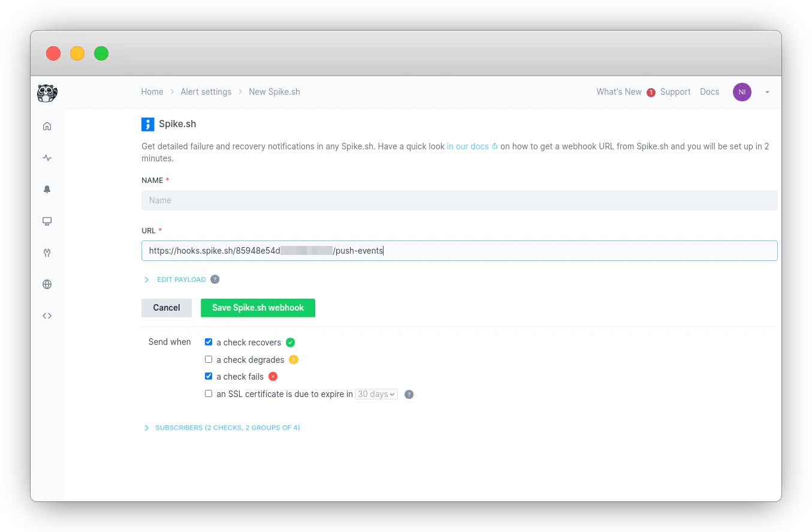The image size is (812, 532).
Task: Click the 'Spike.sh' heading text
Action: [177, 124]
